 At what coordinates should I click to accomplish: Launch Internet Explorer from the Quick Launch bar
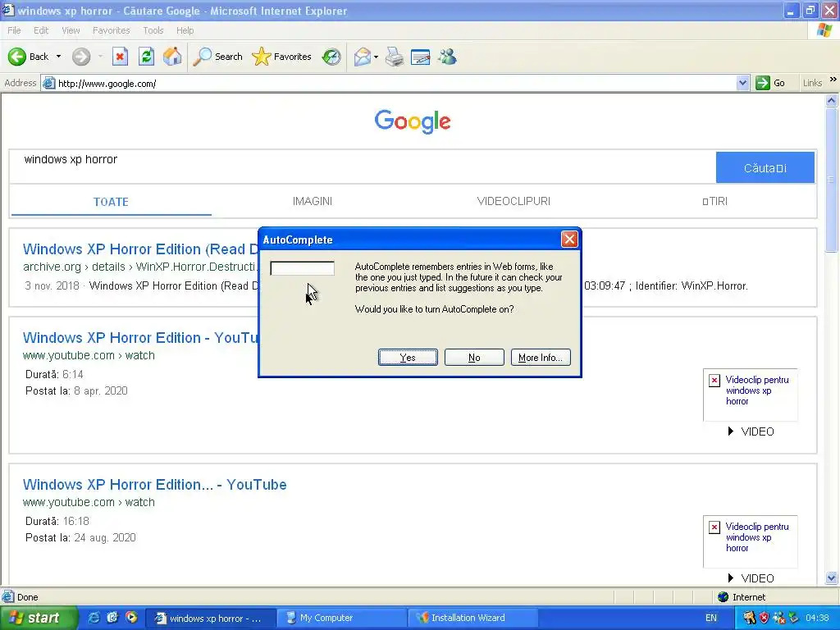point(94,618)
